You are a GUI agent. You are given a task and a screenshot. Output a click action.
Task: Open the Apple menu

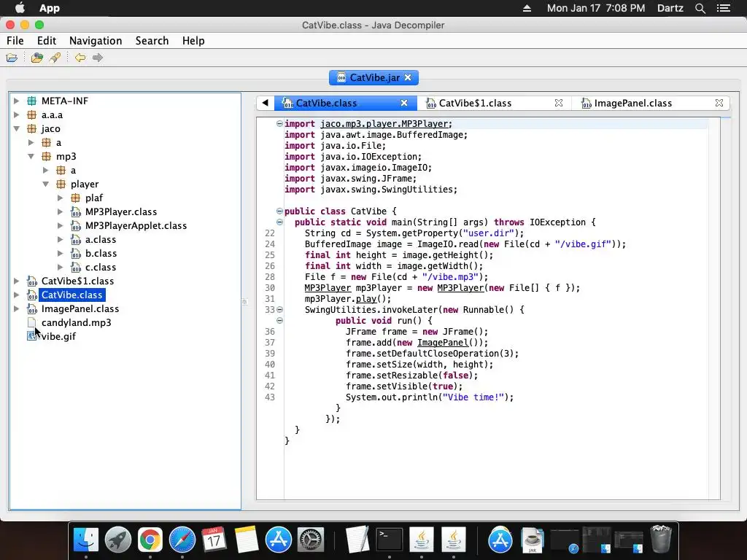tap(20, 8)
